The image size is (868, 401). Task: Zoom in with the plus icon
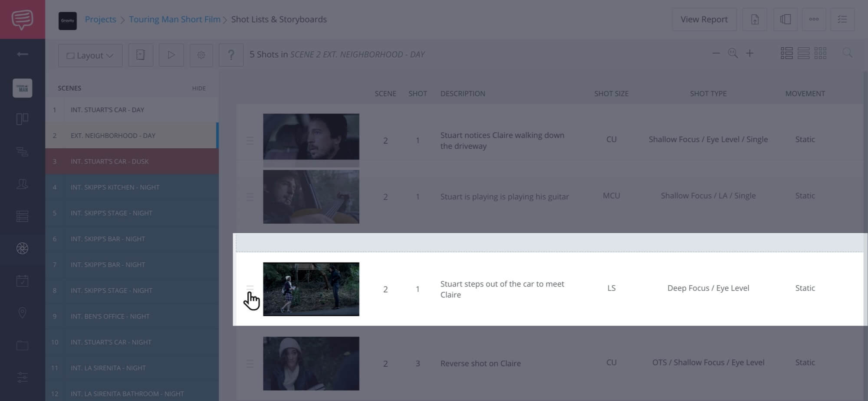[750, 53]
